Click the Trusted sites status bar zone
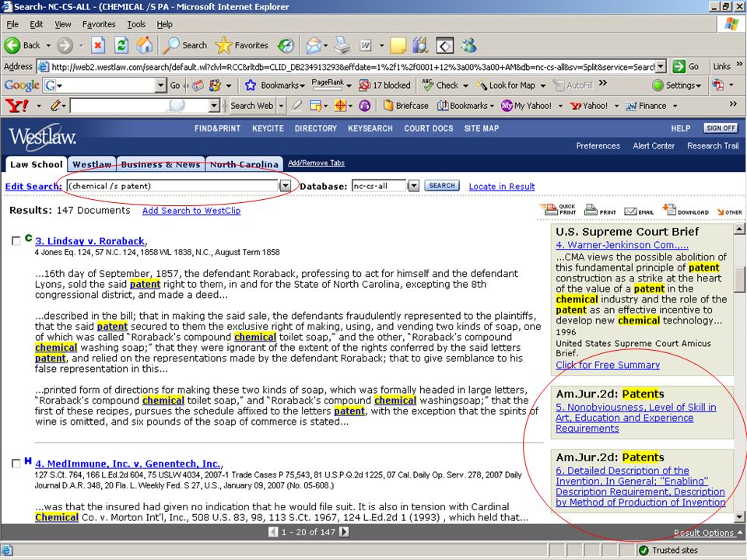Viewport: 747px width, 560px height. [x=668, y=551]
